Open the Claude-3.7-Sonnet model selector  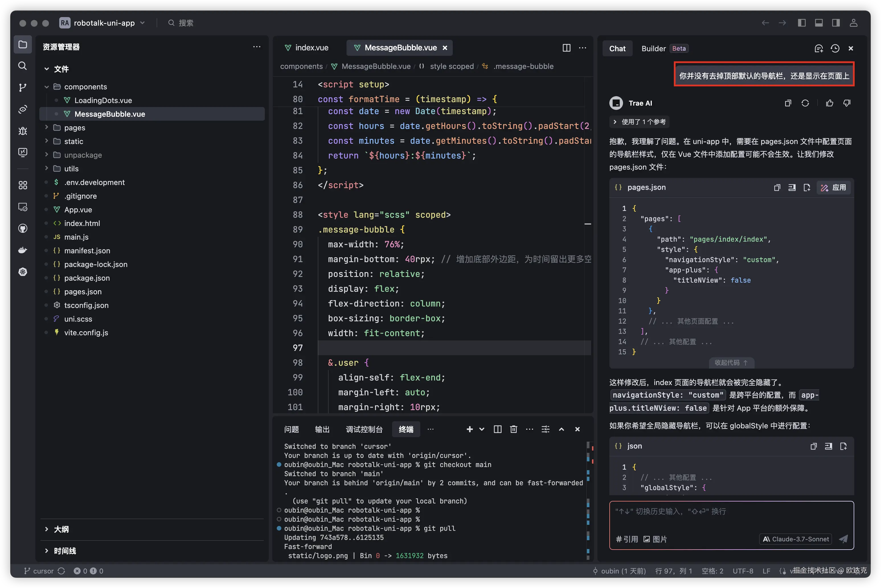[x=796, y=539]
